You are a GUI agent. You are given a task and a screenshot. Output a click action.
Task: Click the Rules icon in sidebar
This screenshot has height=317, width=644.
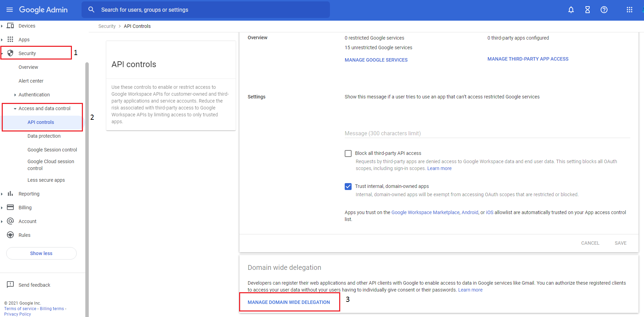pos(10,235)
